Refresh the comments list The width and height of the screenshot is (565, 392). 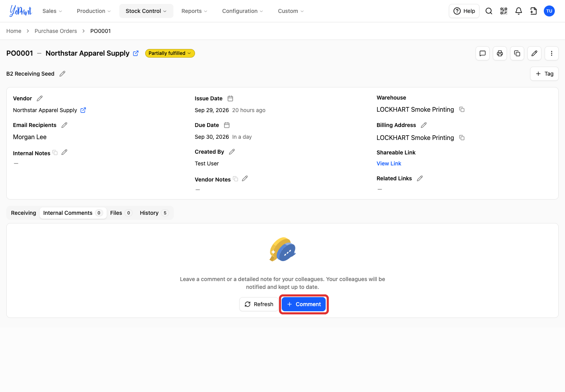point(259,304)
